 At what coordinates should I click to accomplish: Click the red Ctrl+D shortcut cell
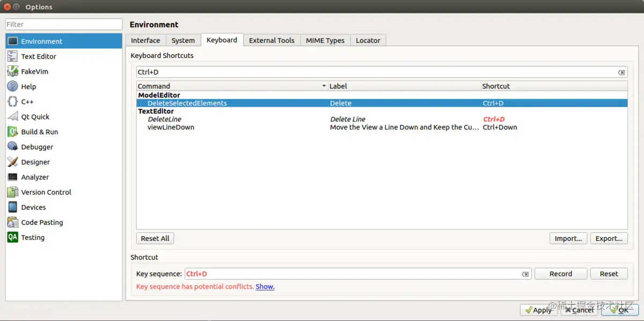point(494,119)
